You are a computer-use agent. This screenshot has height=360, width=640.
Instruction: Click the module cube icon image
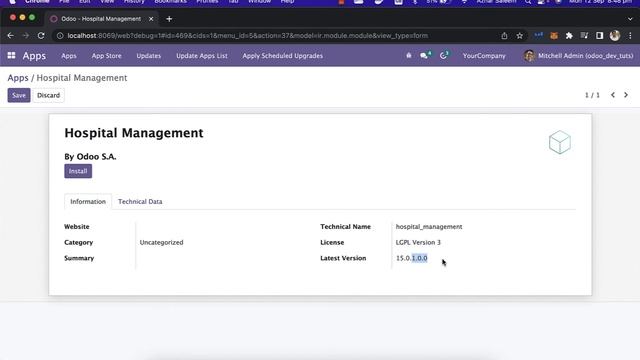point(560,142)
